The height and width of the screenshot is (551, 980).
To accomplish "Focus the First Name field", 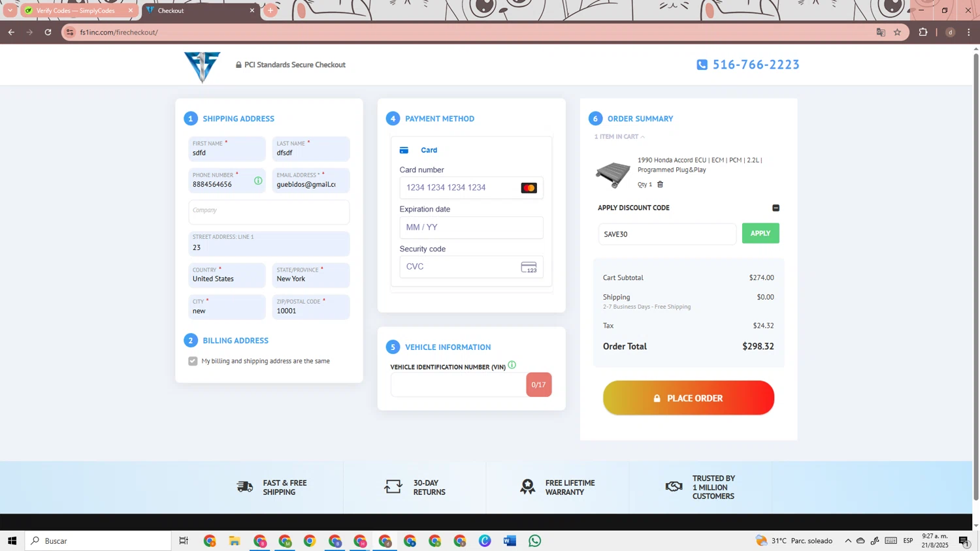I will click(227, 149).
